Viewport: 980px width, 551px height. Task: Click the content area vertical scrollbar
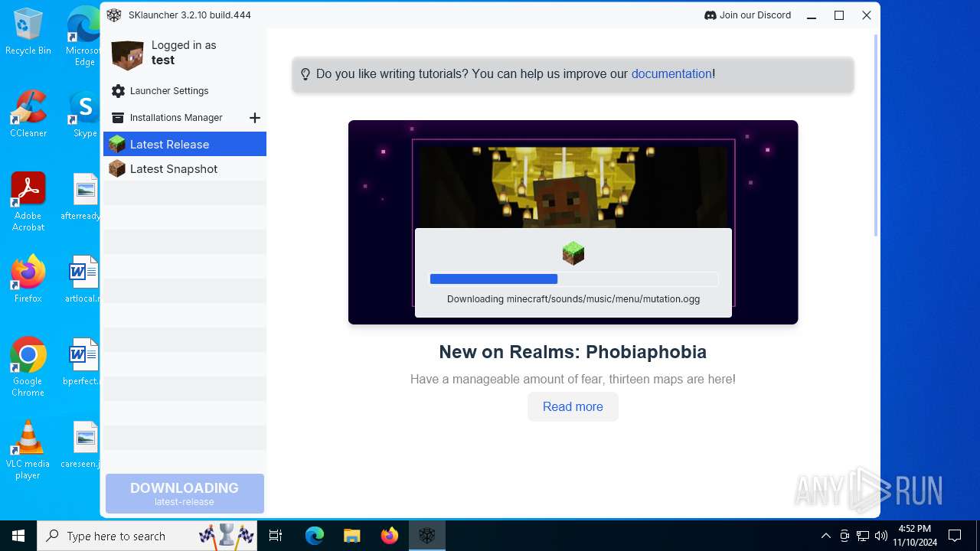[877, 136]
